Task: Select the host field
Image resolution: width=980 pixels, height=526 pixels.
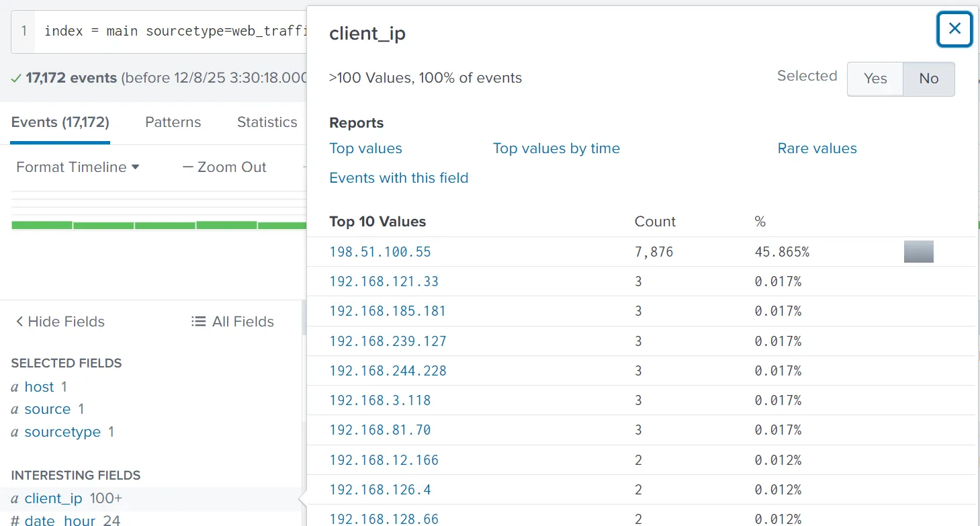Action: coord(39,387)
